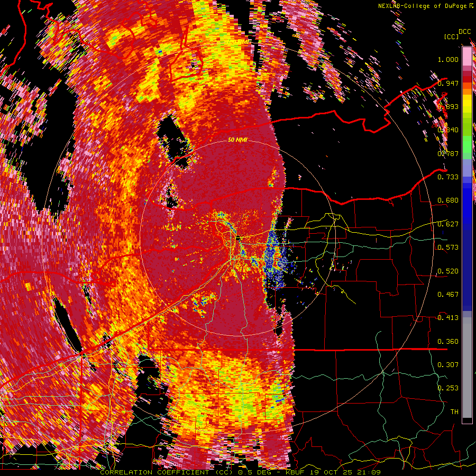Click the radar site marker at map center
Viewport: 476px width, 476px height.
pyautogui.click(x=237, y=237)
